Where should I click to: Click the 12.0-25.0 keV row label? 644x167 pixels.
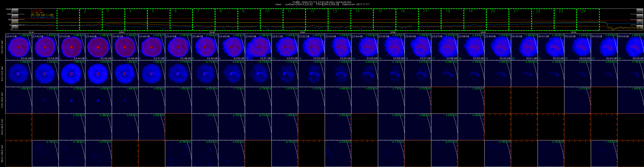click(x=2, y=100)
